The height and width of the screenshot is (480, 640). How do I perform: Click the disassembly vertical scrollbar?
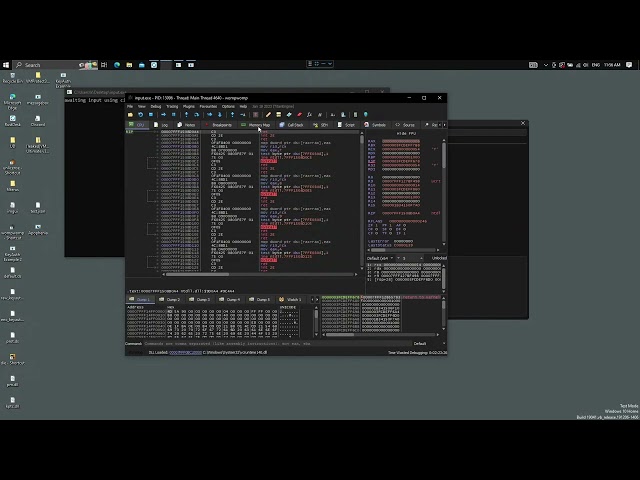tap(362, 200)
